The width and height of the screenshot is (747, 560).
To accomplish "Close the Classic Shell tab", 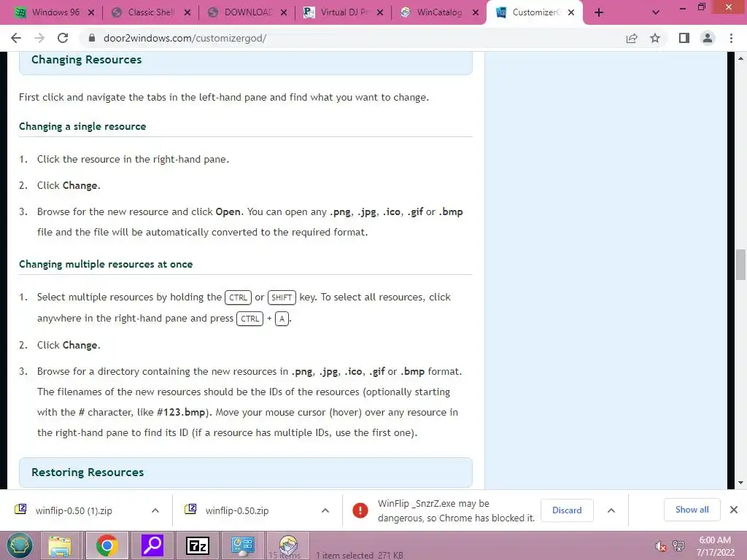I will point(187,13).
